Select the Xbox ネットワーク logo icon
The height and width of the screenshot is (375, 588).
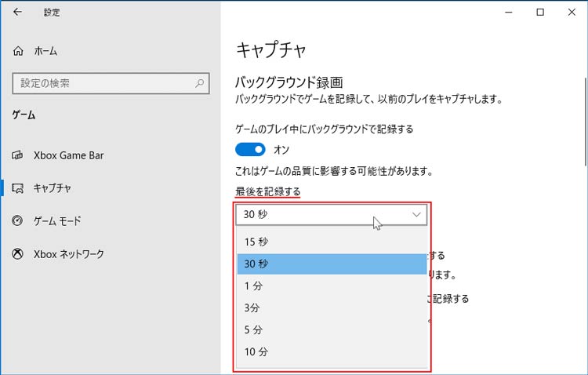pyautogui.click(x=17, y=254)
